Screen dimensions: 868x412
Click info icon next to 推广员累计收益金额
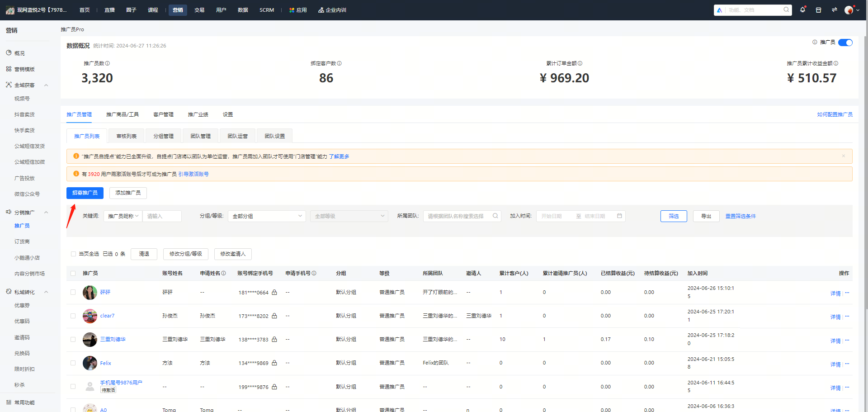point(836,63)
